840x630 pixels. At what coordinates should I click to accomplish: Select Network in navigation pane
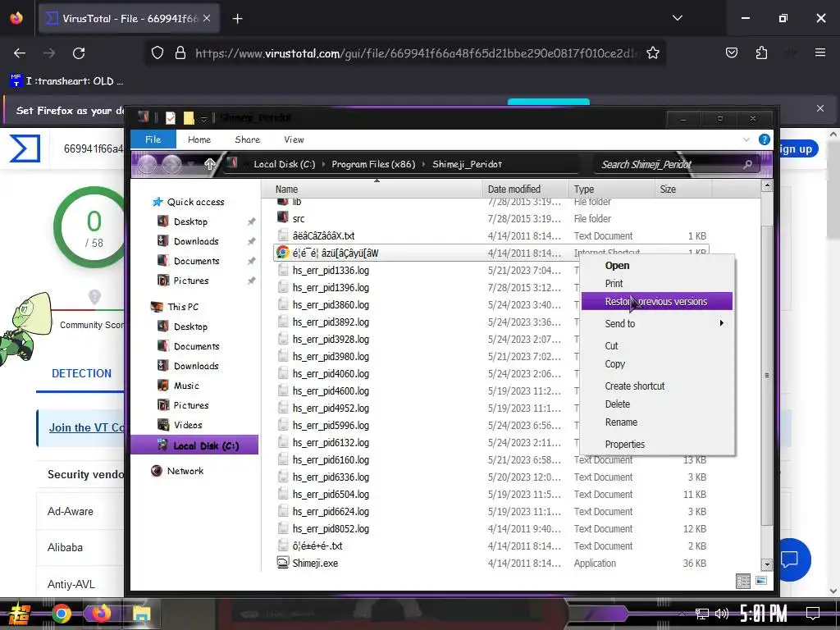[185, 471]
